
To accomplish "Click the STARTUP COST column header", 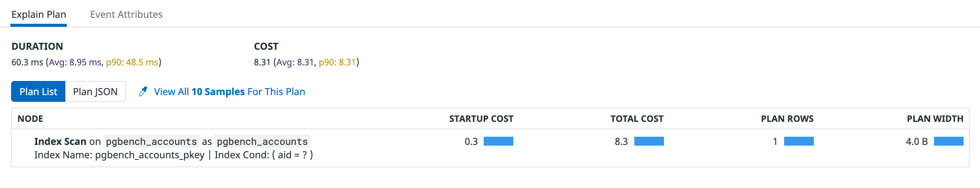I will tap(481, 119).
